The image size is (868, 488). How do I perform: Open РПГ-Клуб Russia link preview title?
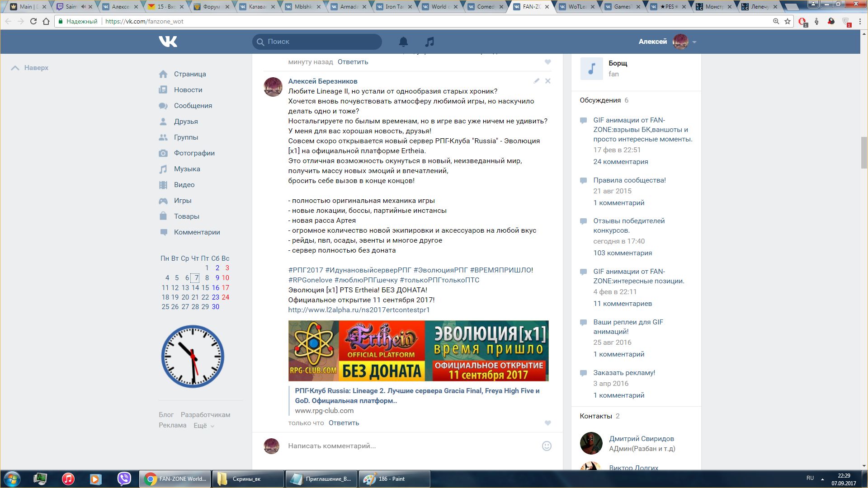417,396
